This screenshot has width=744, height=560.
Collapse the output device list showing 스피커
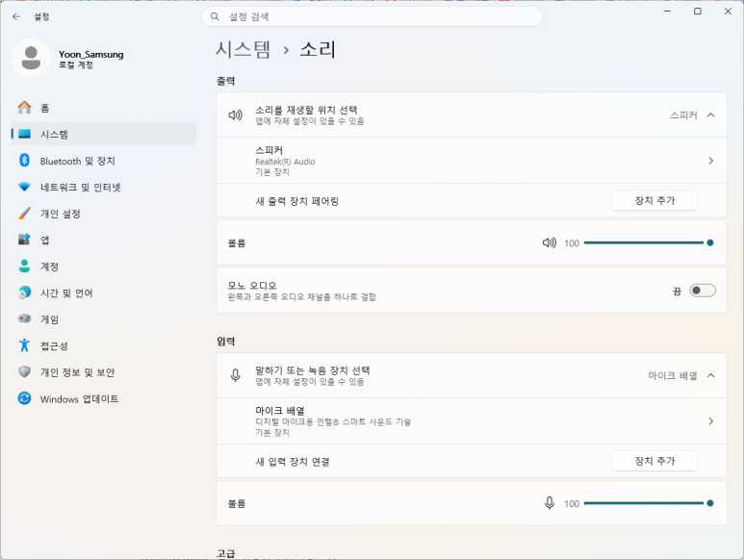[x=710, y=115]
